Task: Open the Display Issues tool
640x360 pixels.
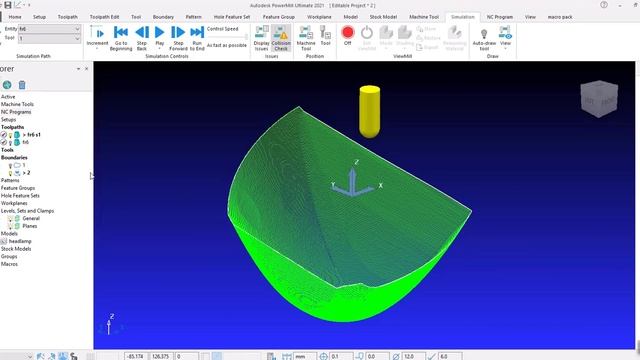Action: tap(261, 38)
